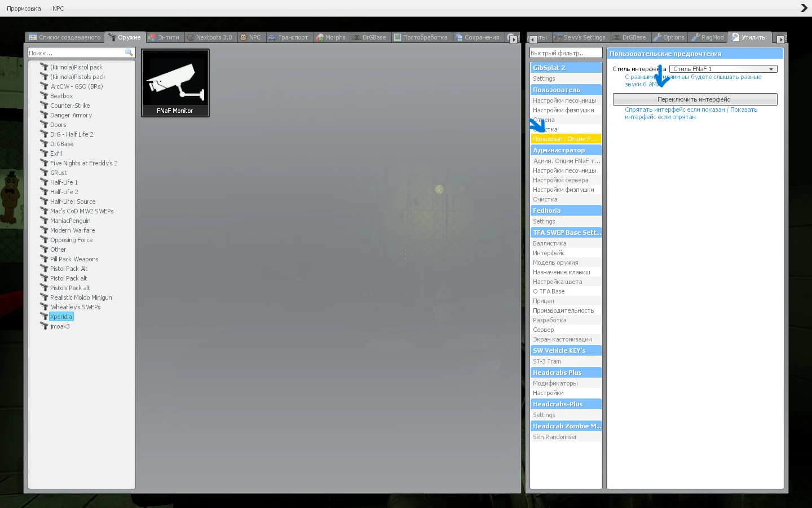
Task: Collapse the Fedhoria category header
Action: coord(566,211)
